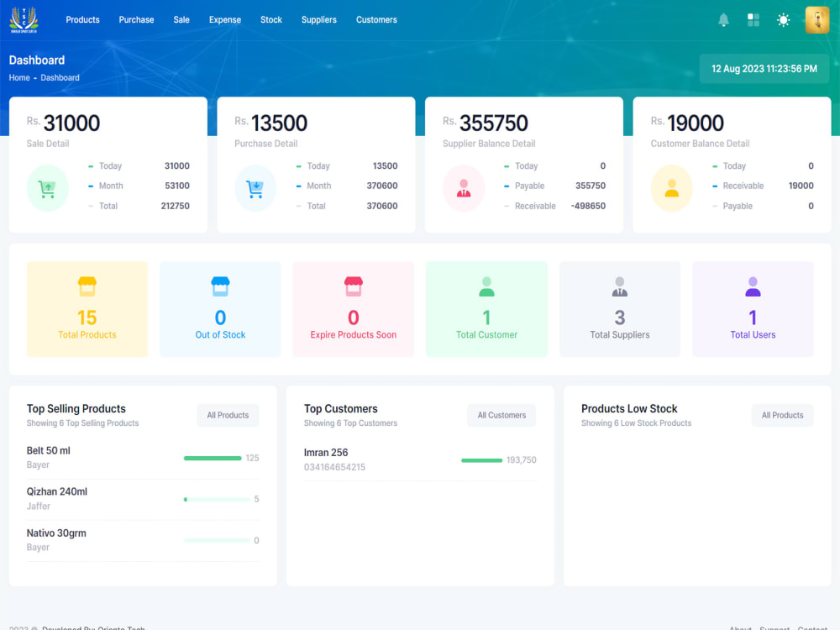This screenshot has height=630, width=840.
Task: Select the Belt 50 ml product name
Action: click(48, 450)
